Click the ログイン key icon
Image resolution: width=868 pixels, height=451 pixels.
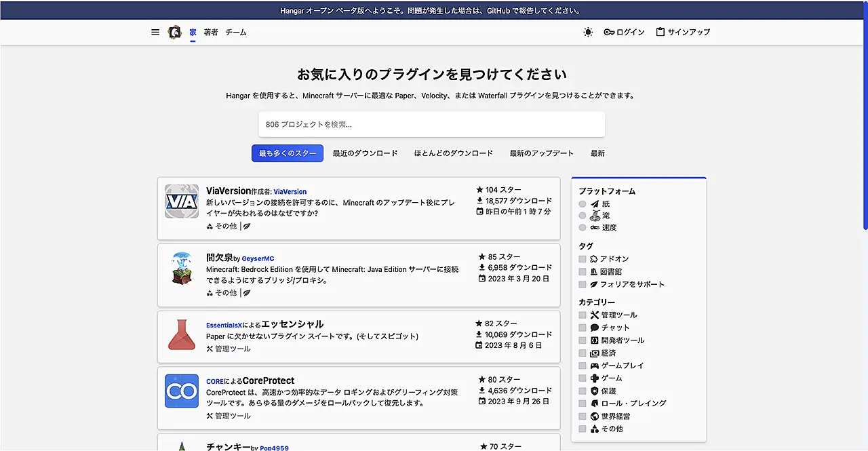point(609,32)
